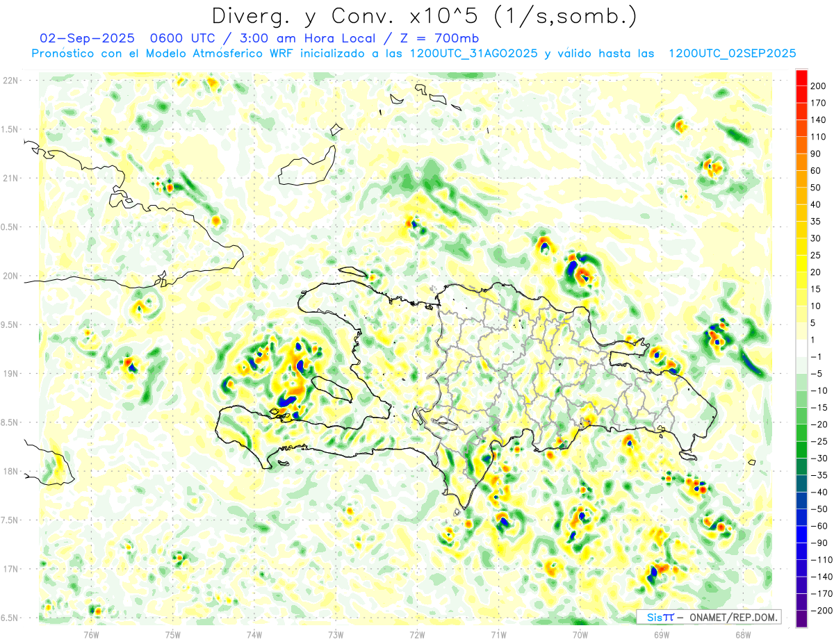Image resolution: width=834 pixels, height=644 pixels.
Task: Click the negative '-60' color scale label
Action: point(819,526)
